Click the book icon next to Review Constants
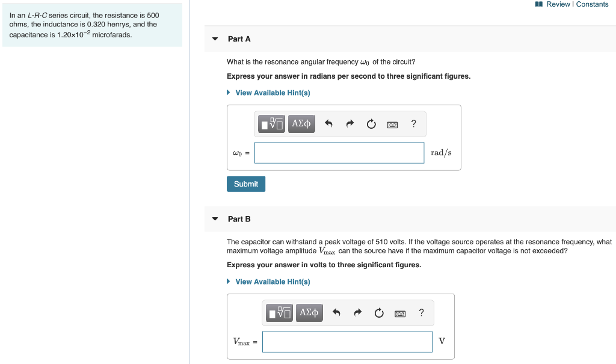The image size is (616, 364). pyautogui.click(x=537, y=4)
